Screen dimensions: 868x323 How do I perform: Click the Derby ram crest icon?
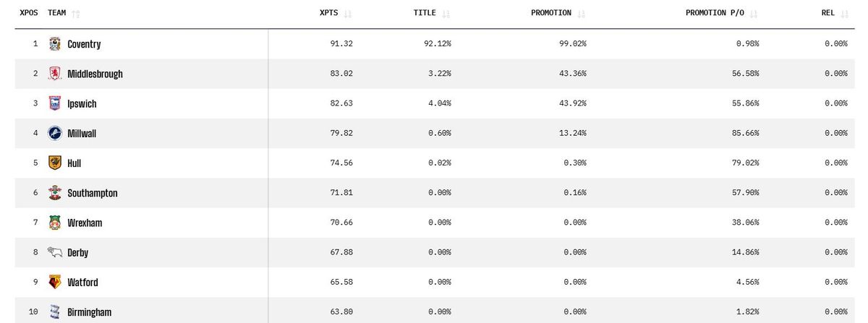(x=55, y=252)
